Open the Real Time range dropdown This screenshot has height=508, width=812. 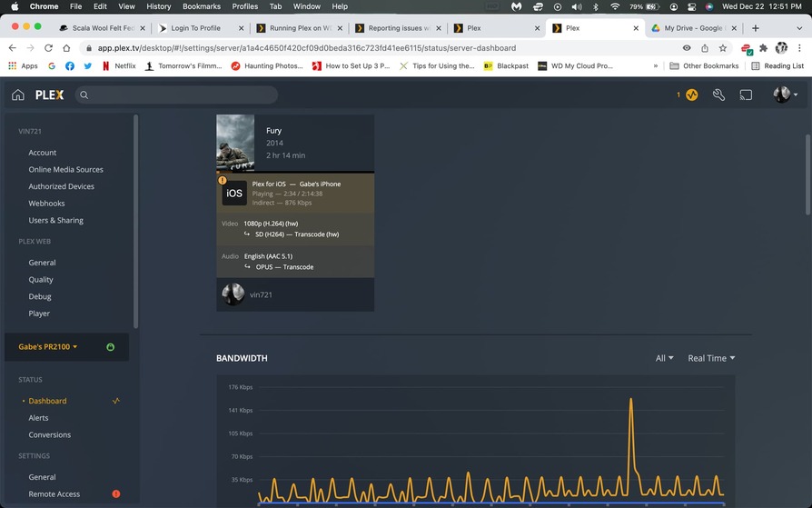coord(711,358)
